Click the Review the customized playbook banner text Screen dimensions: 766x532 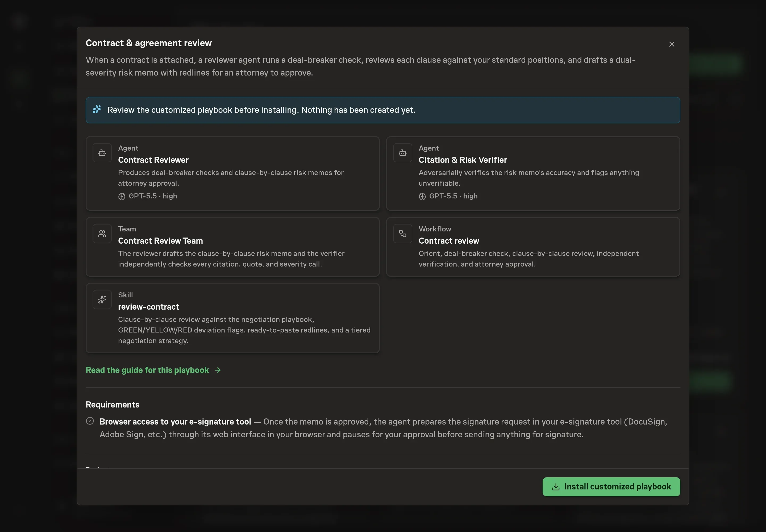click(x=261, y=110)
